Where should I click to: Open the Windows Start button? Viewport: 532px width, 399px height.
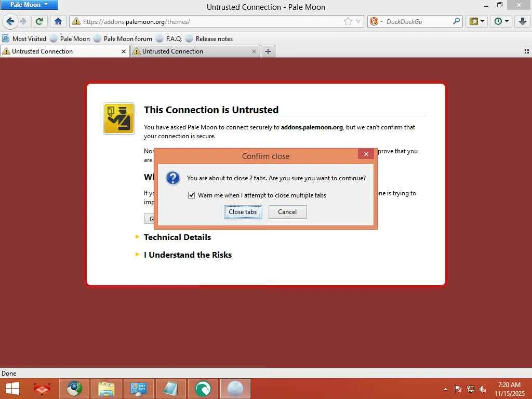(12, 389)
